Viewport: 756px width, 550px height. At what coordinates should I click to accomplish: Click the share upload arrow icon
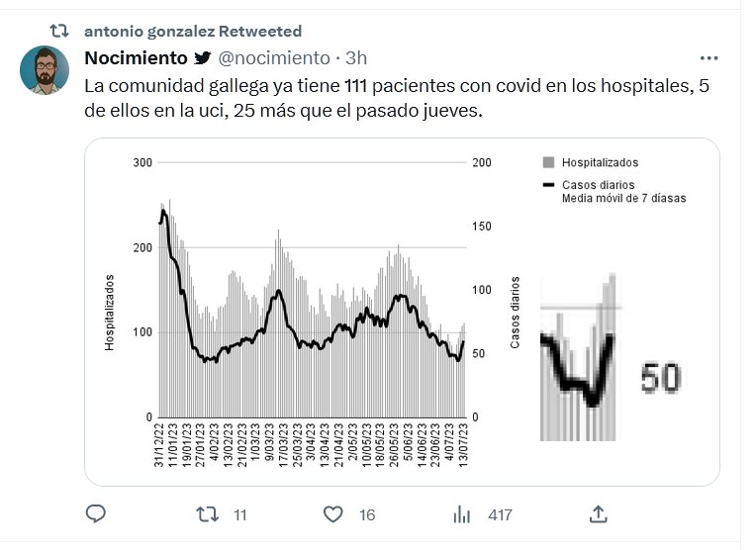tap(598, 514)
